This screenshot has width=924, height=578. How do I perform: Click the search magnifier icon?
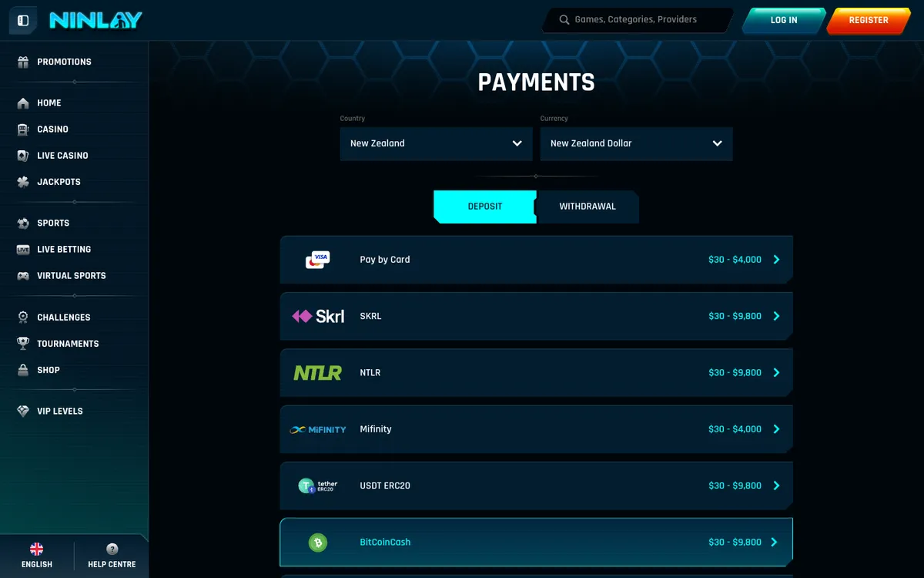[x=564, y=20]
